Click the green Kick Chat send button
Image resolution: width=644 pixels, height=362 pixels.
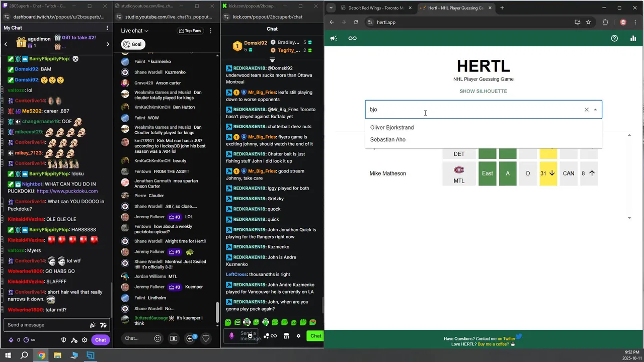pos(315,336)
